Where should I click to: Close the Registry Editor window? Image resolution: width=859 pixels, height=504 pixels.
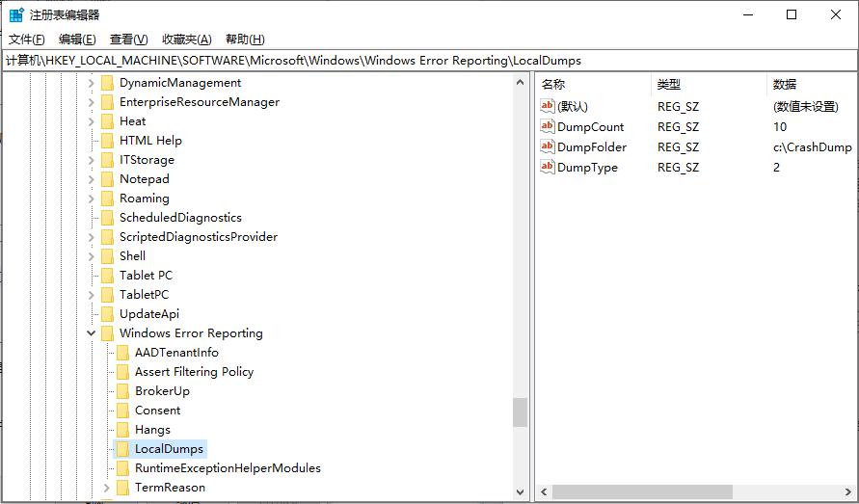836,14
